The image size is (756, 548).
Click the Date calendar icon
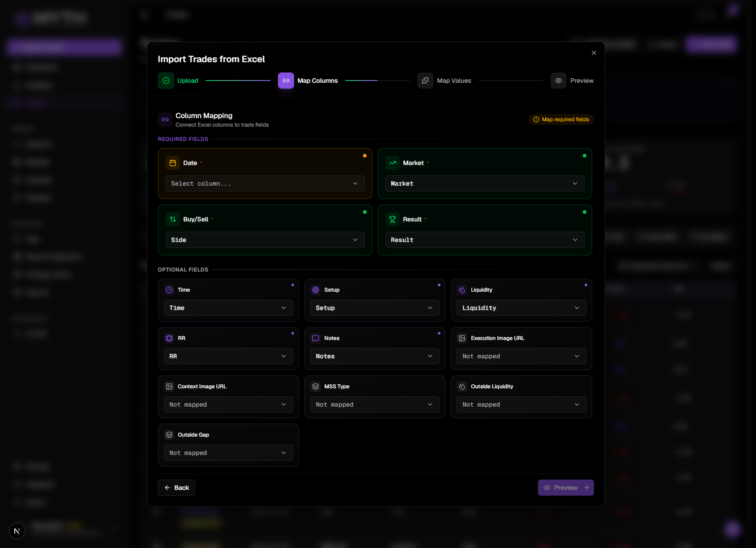[x=173, y=163]
